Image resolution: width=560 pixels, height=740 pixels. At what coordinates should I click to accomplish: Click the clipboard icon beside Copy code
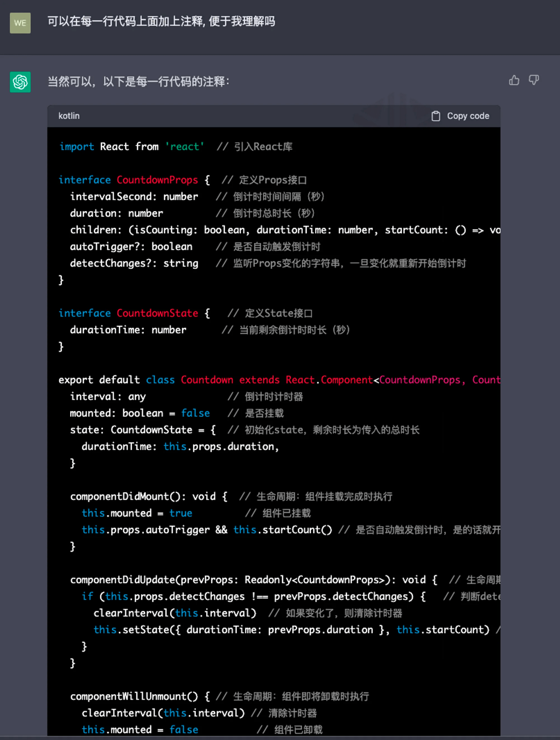(x=436, y=116)
